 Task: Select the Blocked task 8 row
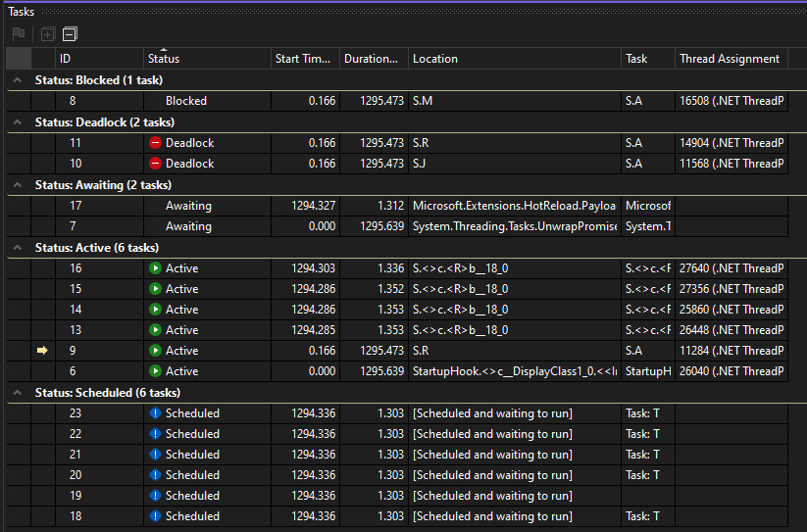point(397,101)
